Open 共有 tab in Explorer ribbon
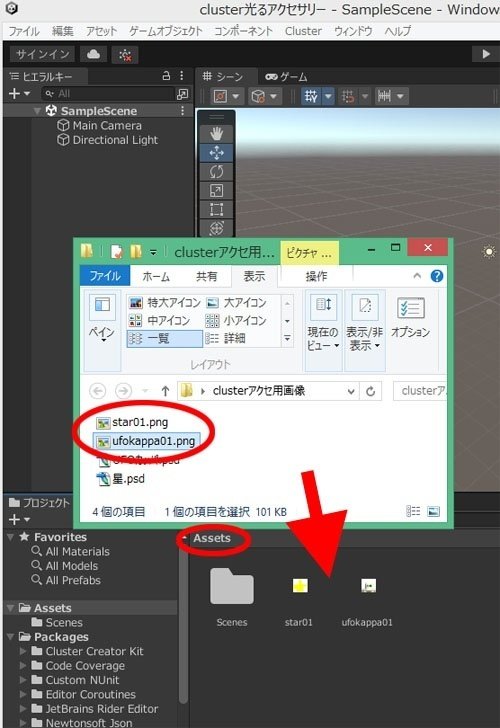Screen dimensions: 500x728 (x=206, y=276)
